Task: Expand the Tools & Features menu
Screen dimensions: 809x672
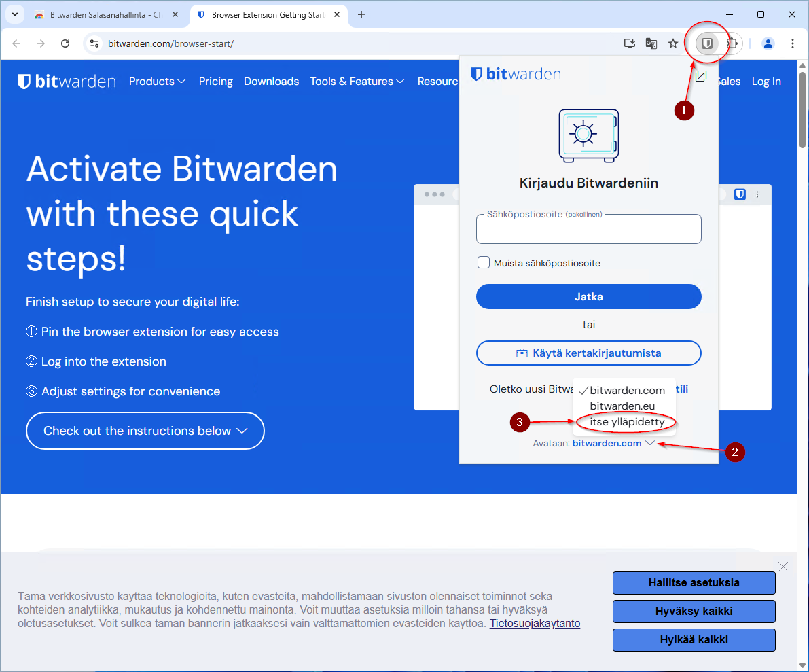Action: pos(357,81)
